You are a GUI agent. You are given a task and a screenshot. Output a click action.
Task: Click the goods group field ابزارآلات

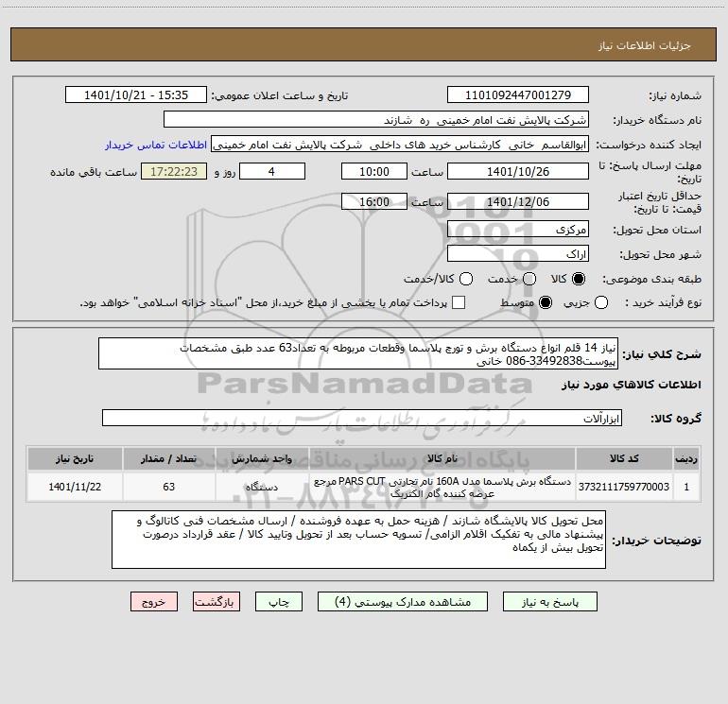(362, 418)
